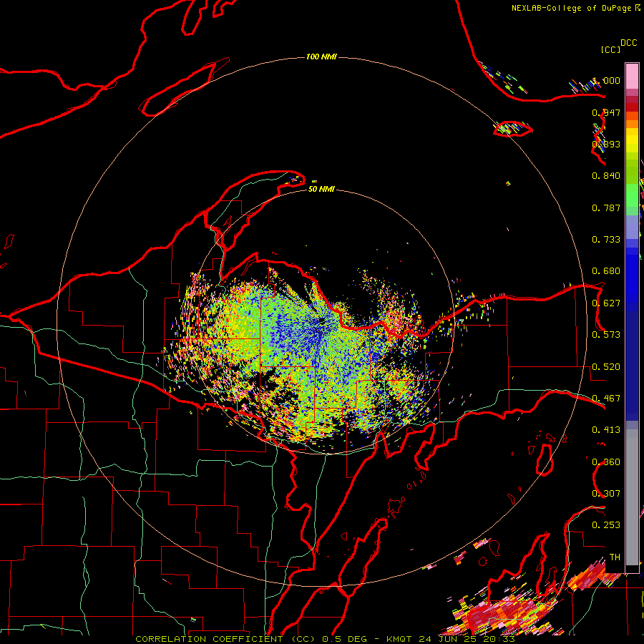Click the 0.413 scale value

[606, 430]
